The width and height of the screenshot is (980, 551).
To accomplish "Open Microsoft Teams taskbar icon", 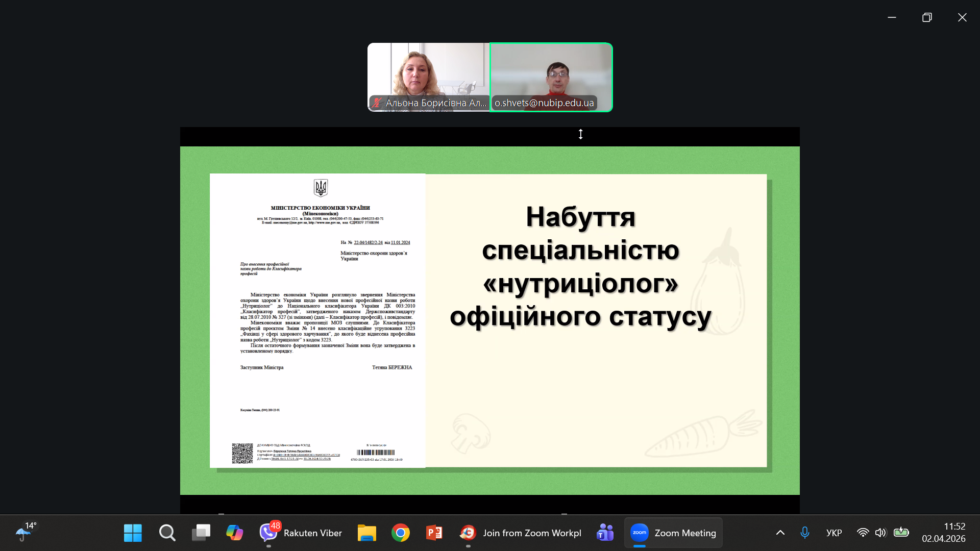I will tap(605, 533).
